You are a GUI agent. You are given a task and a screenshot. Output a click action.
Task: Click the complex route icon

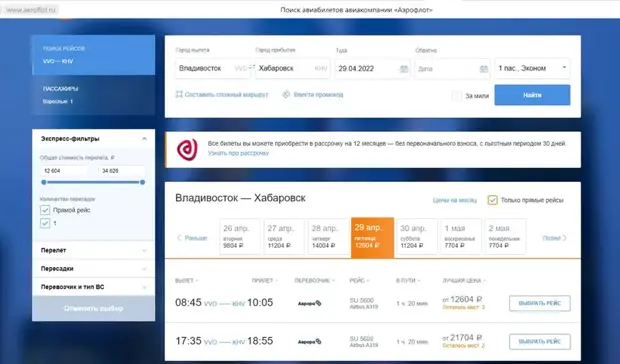click(179, 94)
